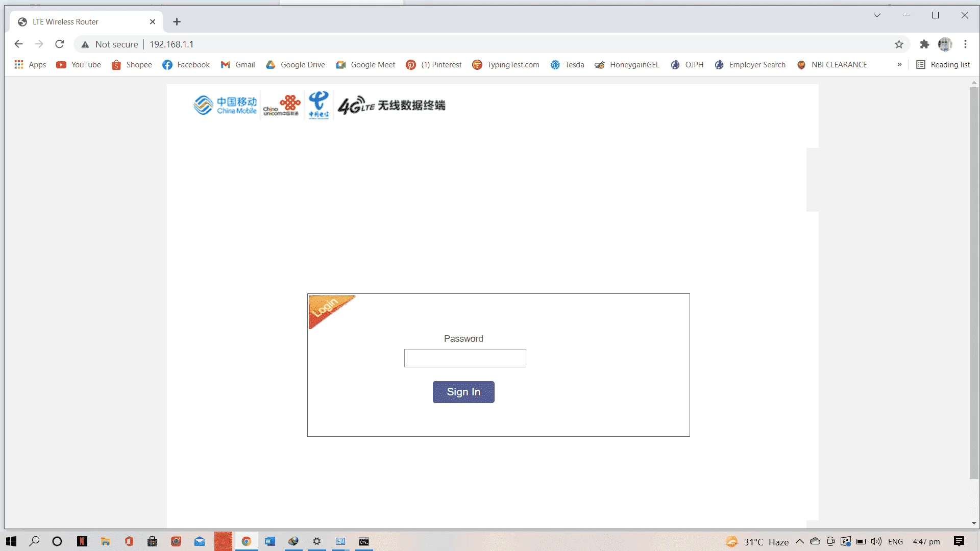Reload the router login page

click(x=60, y=44)
